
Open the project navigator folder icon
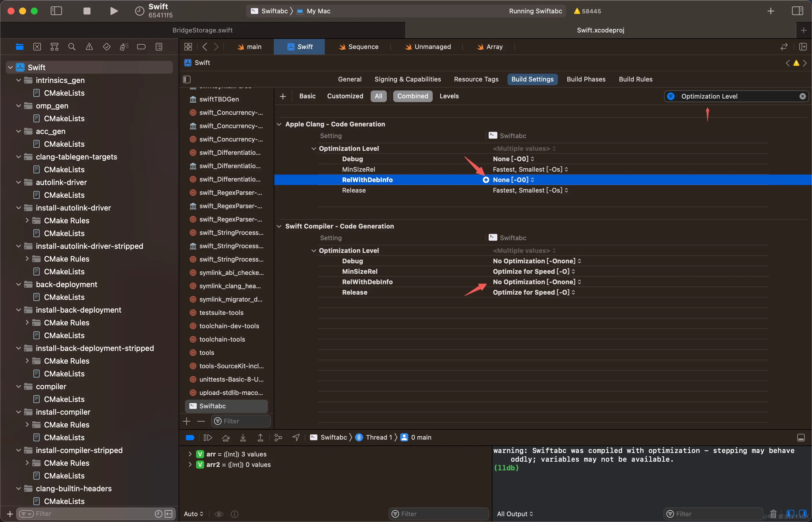point(20,47)
